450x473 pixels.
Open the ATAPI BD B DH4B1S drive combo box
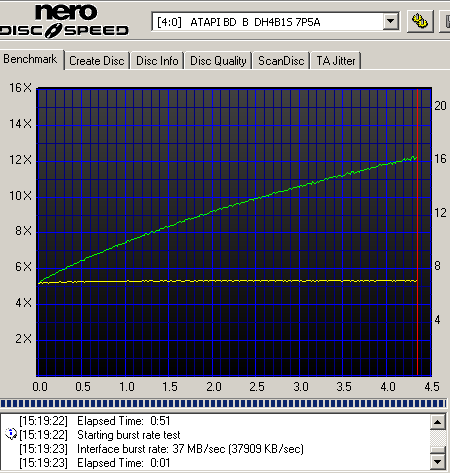click(x=275, y=22)
